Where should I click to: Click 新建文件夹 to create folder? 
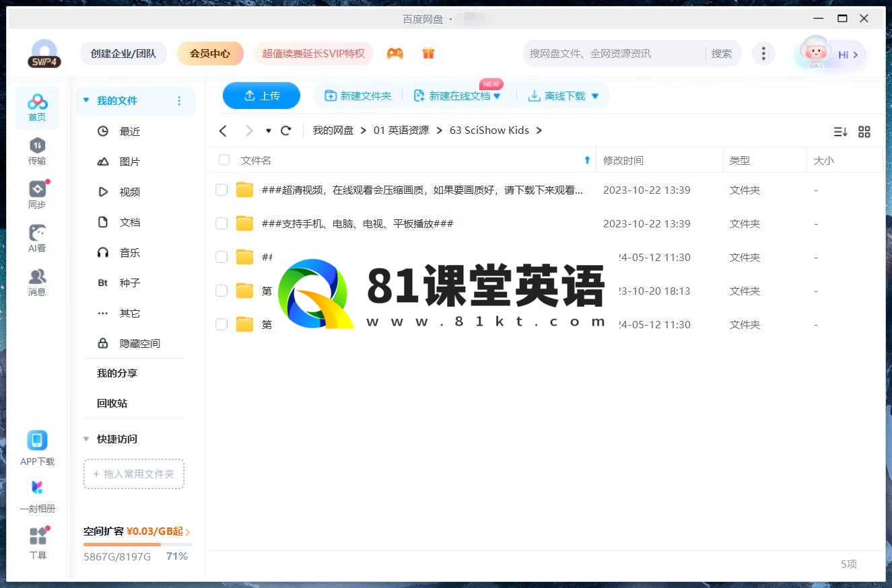point(358,96)
